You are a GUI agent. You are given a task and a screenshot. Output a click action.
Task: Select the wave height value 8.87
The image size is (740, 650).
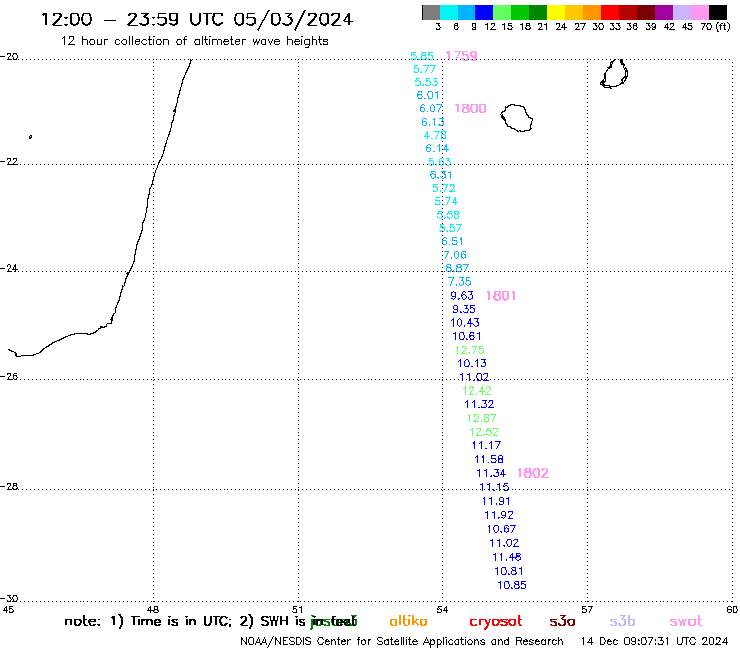457,268
